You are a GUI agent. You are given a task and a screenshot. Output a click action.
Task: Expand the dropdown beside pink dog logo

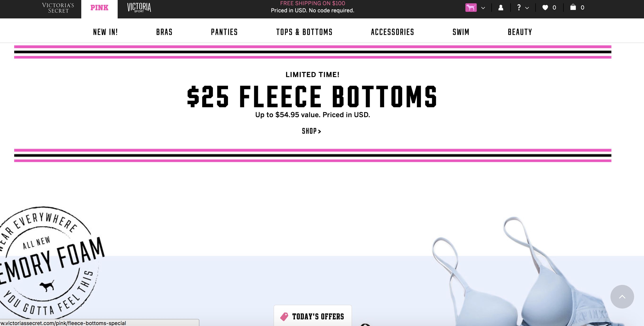pos(483,8)
